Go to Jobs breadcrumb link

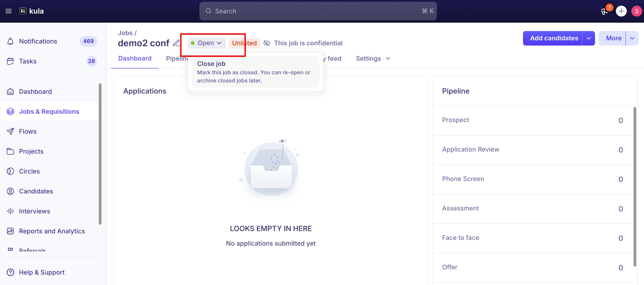point(125,33)
